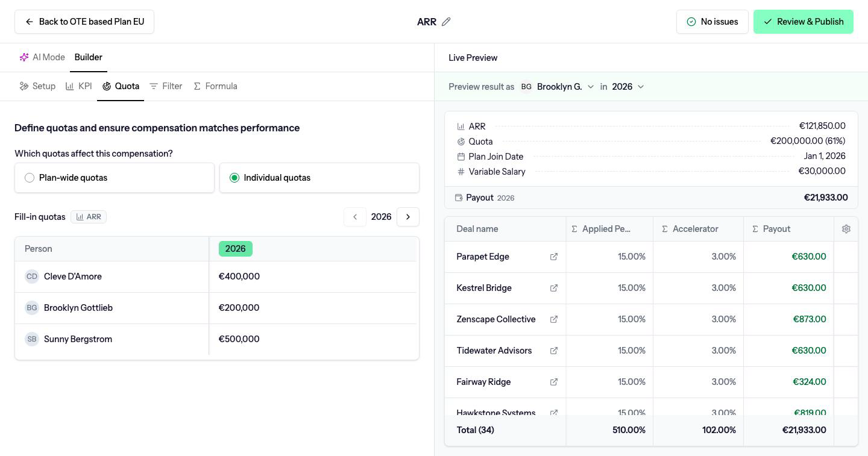
Task: Click the Parapet Edge payout €630.00
Action: 809,257
